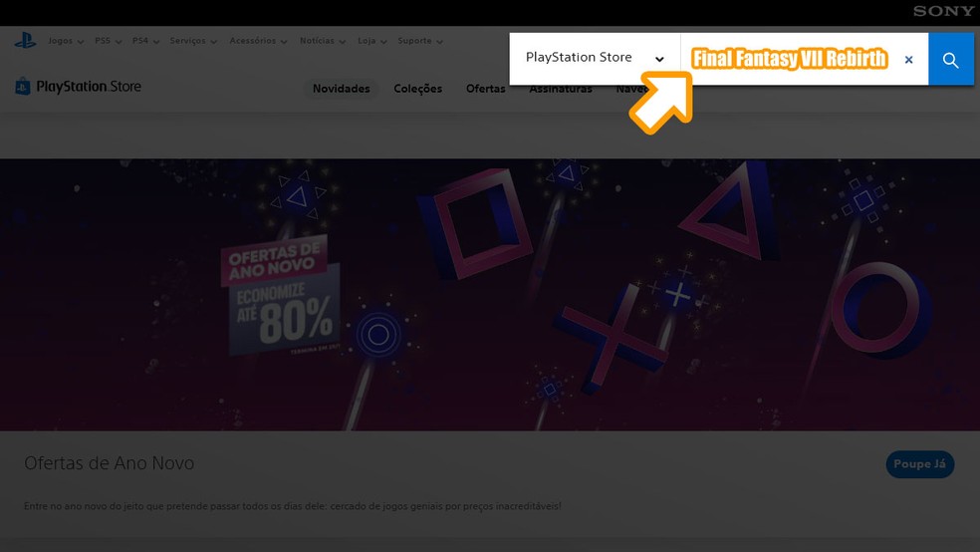980x552 pixels.
Task: Expand the PS5 menu
Action: (x=109, y=41)
